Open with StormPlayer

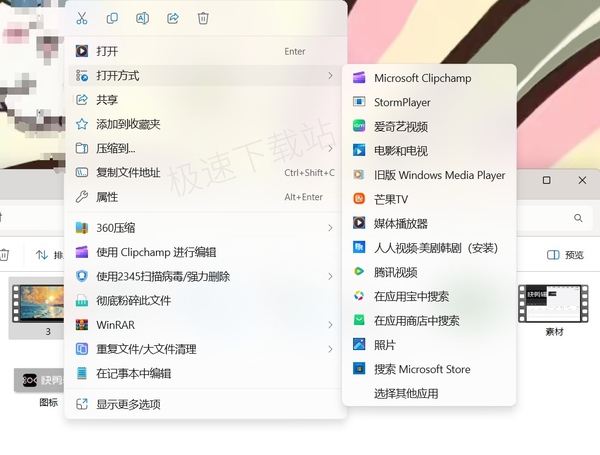pos(429,102)
